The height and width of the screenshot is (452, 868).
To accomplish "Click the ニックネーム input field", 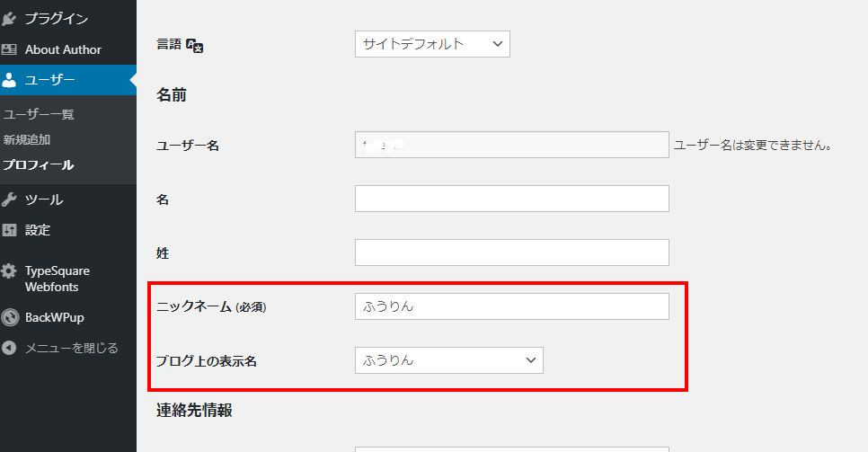I will click(x=512, y=306).
